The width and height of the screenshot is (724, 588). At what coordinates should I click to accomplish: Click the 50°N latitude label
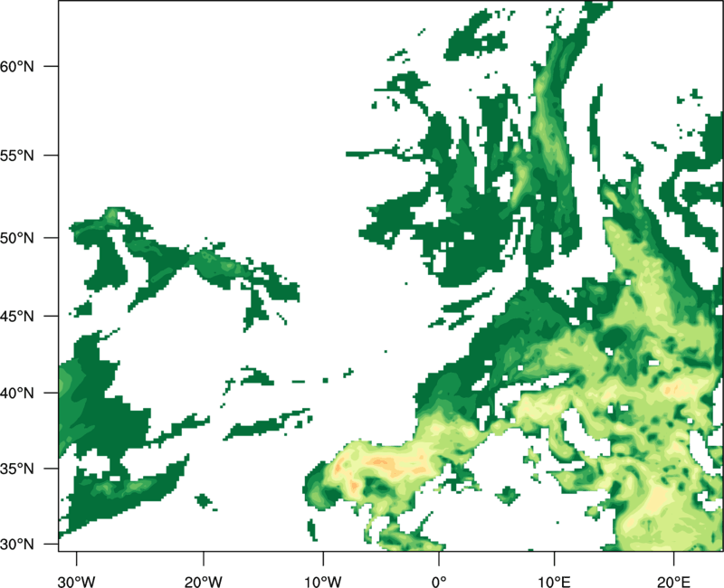[x=16, y=238]
